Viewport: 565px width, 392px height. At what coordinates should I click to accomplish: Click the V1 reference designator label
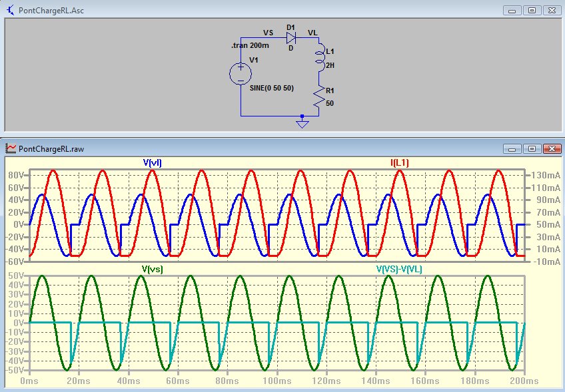click(x=254, y=60)
